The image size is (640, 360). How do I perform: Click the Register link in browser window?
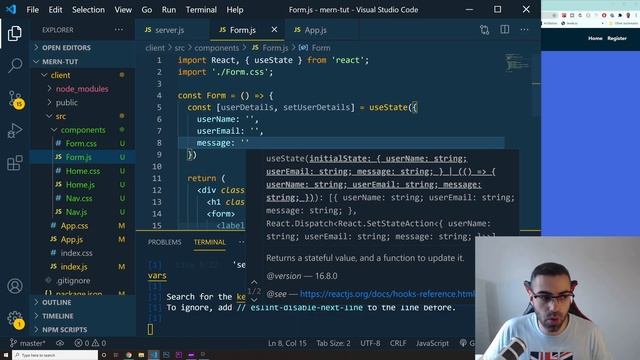(617, 38)
